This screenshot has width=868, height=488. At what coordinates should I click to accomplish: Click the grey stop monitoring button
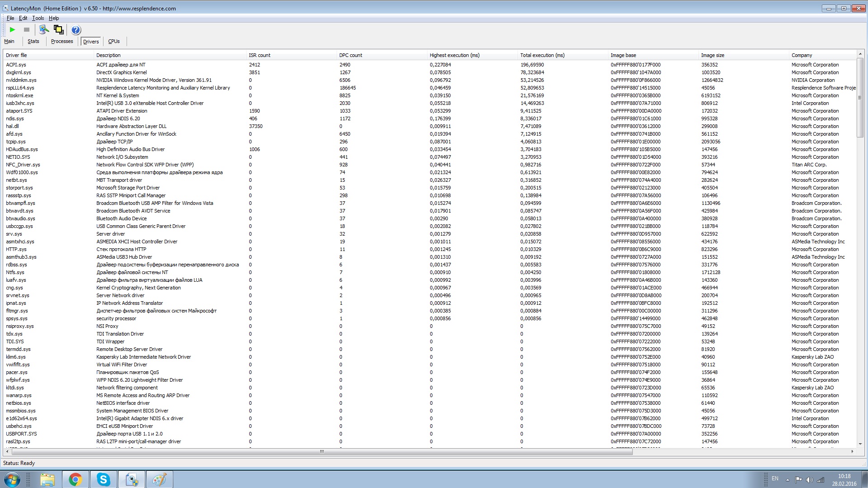27,30
